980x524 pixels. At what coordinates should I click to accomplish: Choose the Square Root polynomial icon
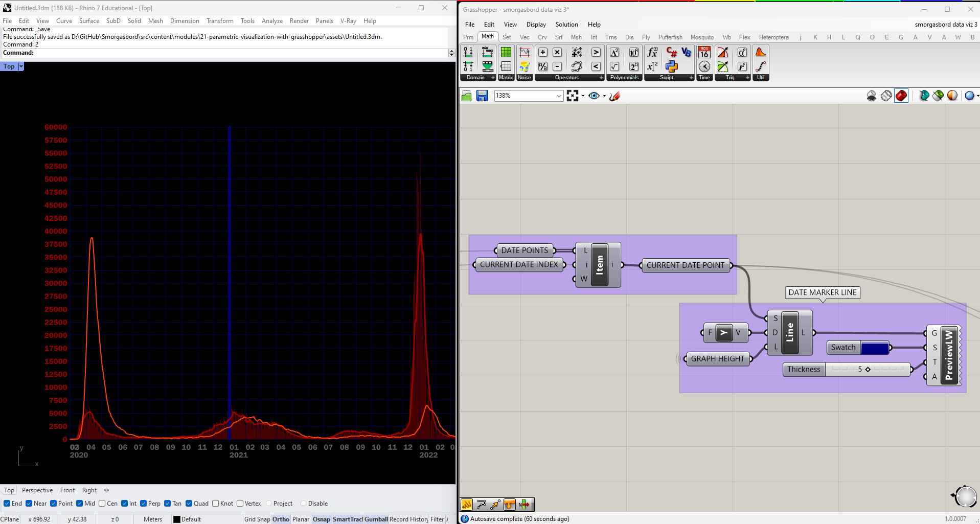click(x=614, y=66)
